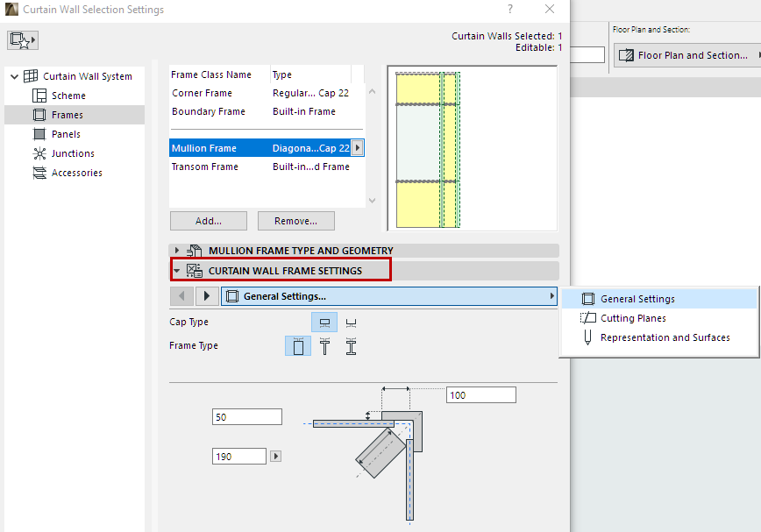Choose Cutting Planes menu entry
This screenshot has width=761, height=532.
659,318
